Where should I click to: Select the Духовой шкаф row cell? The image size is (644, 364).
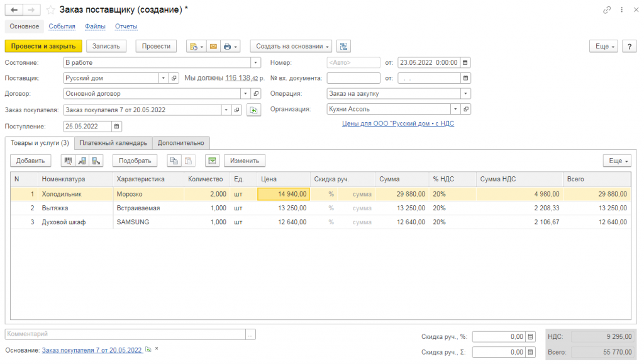tap(75, 222)
